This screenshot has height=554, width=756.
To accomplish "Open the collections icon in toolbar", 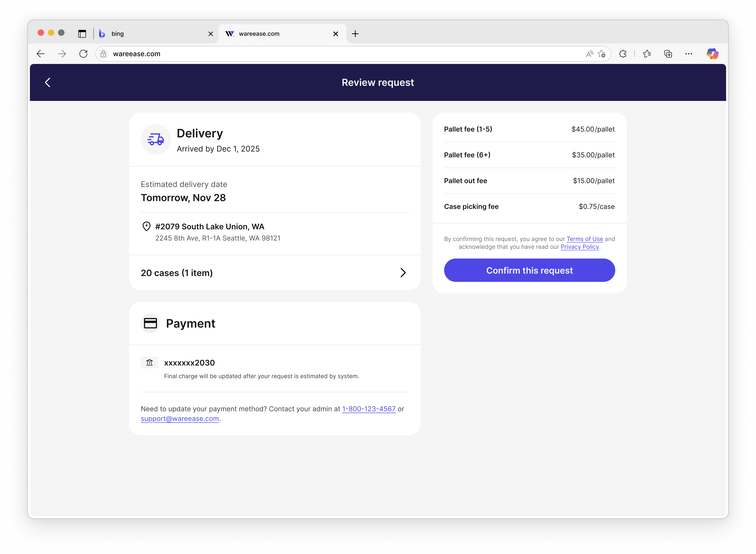I will coord(668,54).
